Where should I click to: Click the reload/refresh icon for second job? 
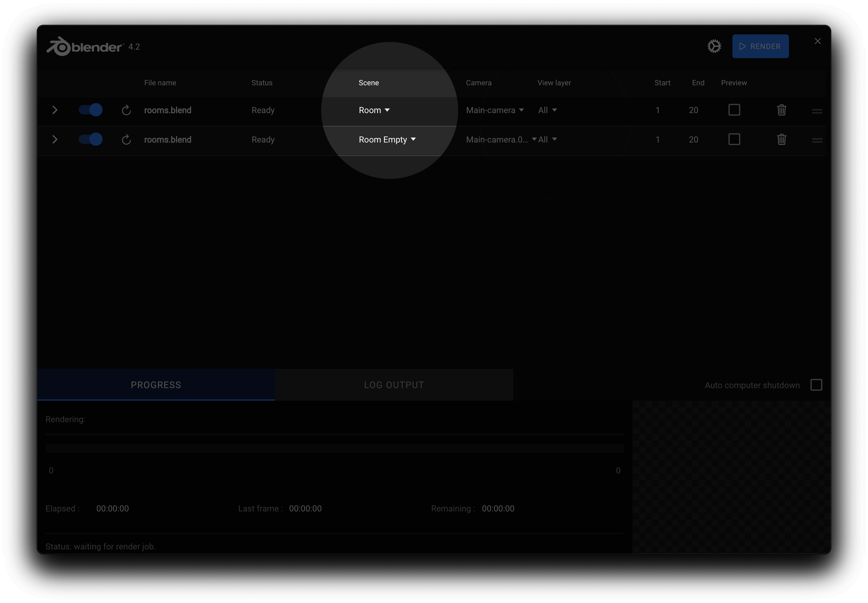click(x=125, y=139)
